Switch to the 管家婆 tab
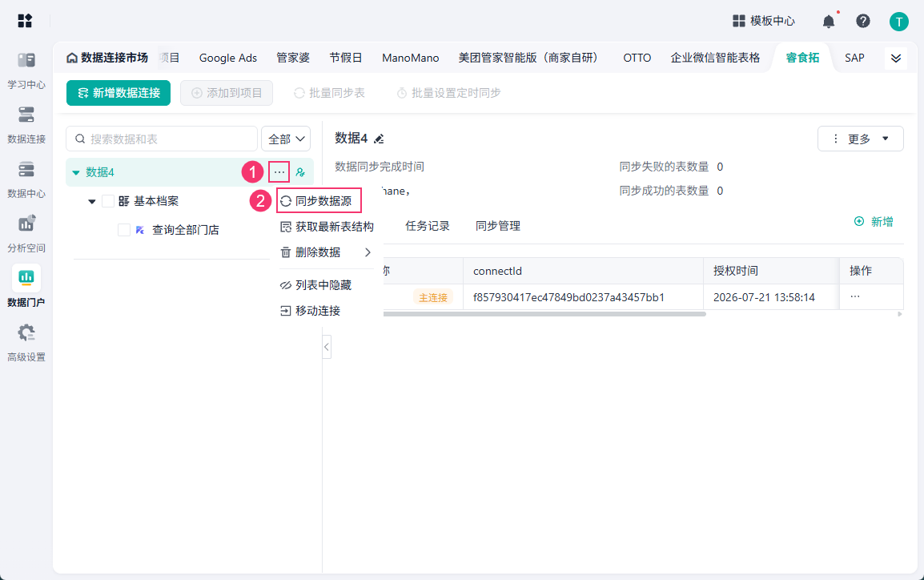The image size is (924, 580). [293, 58]
